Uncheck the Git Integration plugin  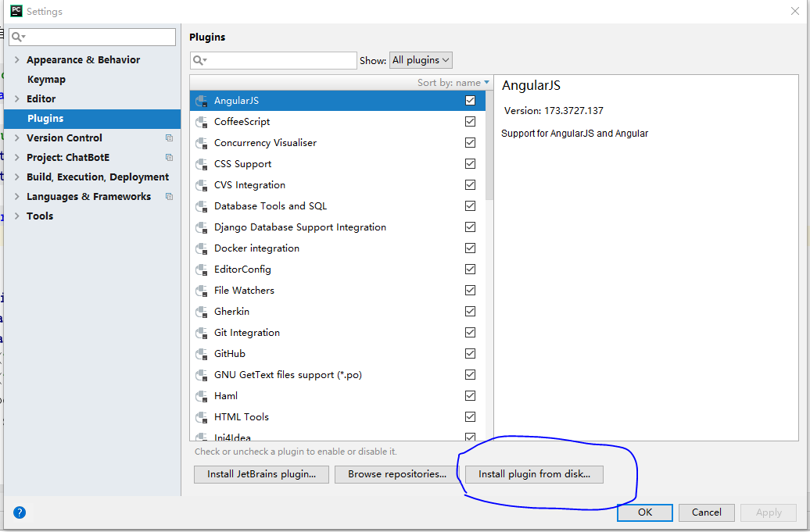470,332
